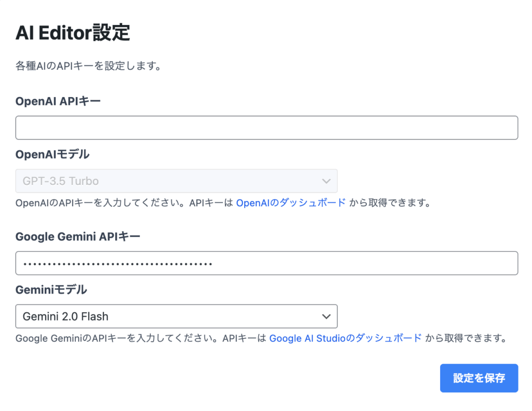This screenshot has height=411, width=532.
Task: Click the OpenAI APIキー label
Action: (58, 101)
